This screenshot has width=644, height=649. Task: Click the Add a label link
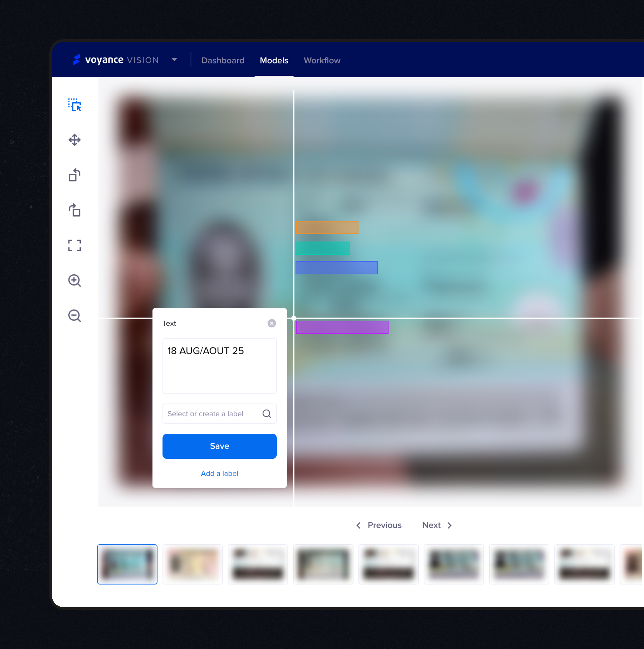click(x=219, y=473)
